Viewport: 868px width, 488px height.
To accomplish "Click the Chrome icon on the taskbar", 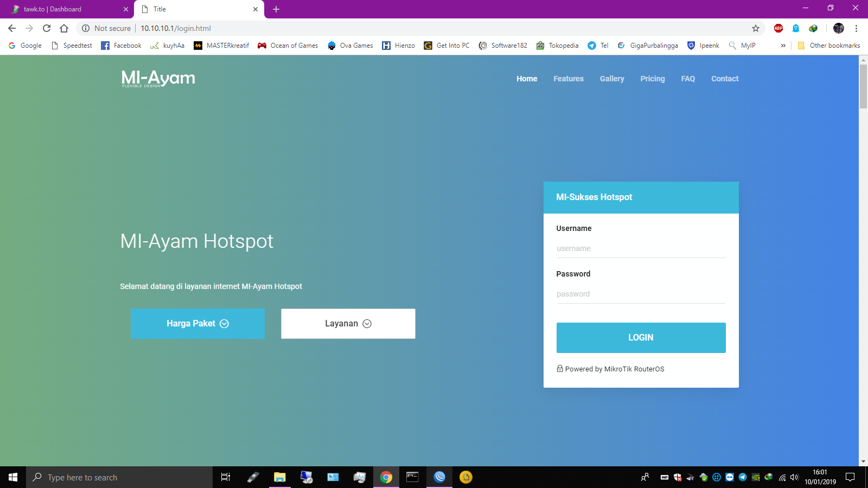I will [386, 478].
